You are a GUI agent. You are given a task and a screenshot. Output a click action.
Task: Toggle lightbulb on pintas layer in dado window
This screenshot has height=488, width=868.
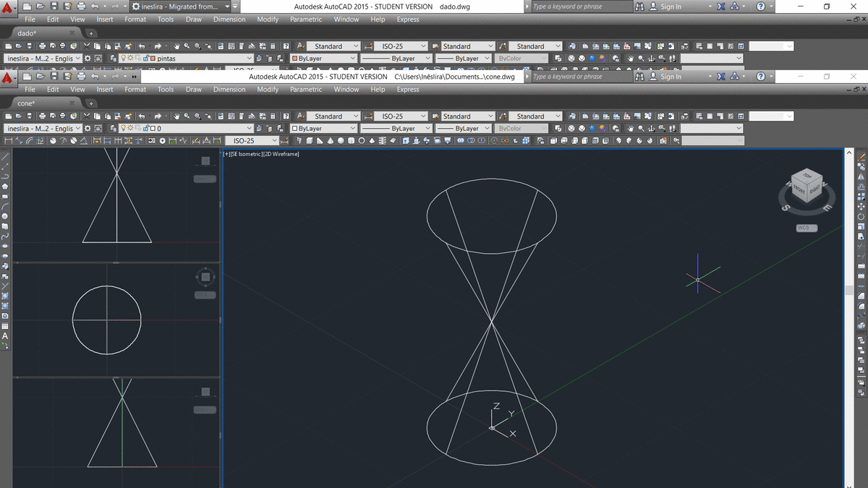[123, 58]
